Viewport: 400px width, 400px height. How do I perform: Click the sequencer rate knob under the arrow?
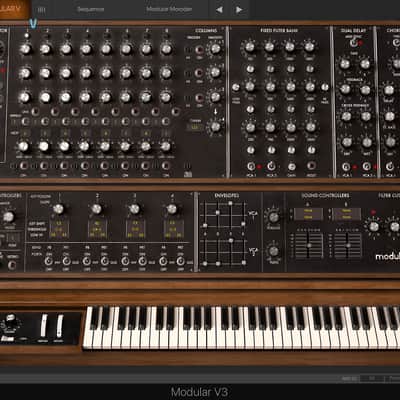(215, 126)
